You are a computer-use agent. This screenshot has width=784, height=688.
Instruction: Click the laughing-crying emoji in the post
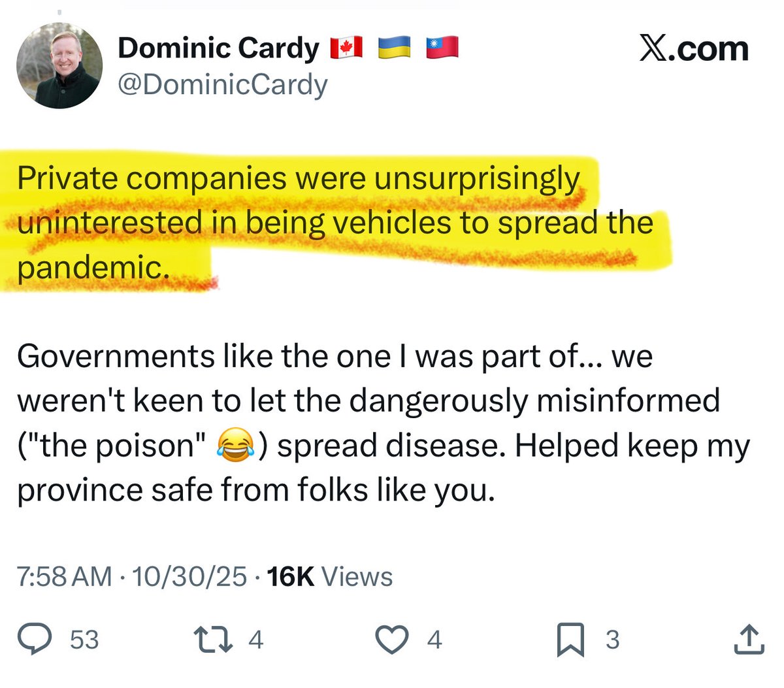point(234,447)
